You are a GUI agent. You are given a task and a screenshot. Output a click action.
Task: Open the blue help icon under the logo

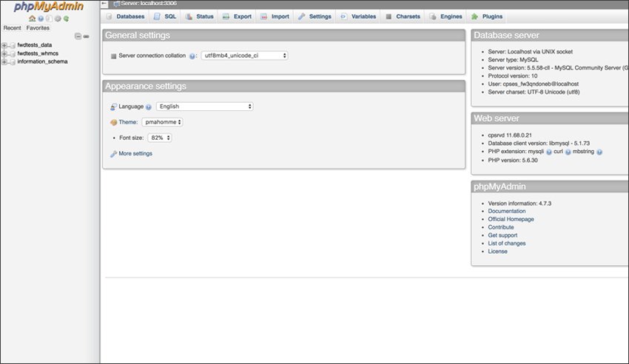click(x=41, y=18)
